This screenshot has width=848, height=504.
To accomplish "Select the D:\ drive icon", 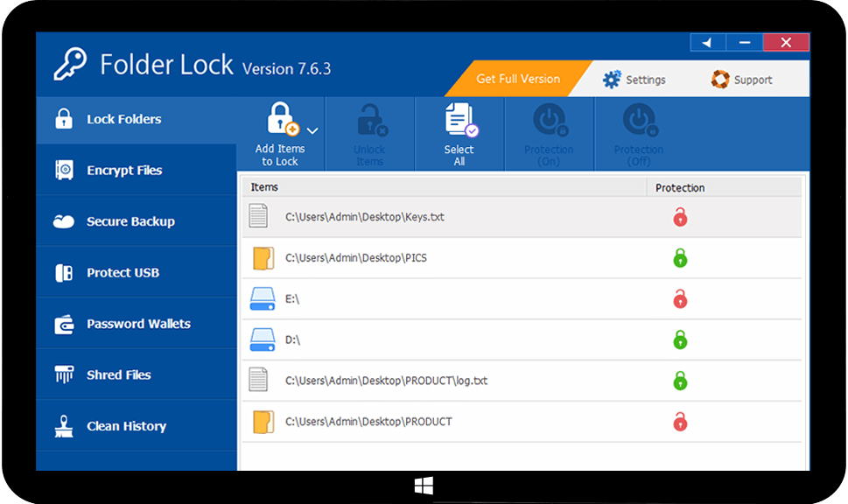I will click(x=263, y=339).
